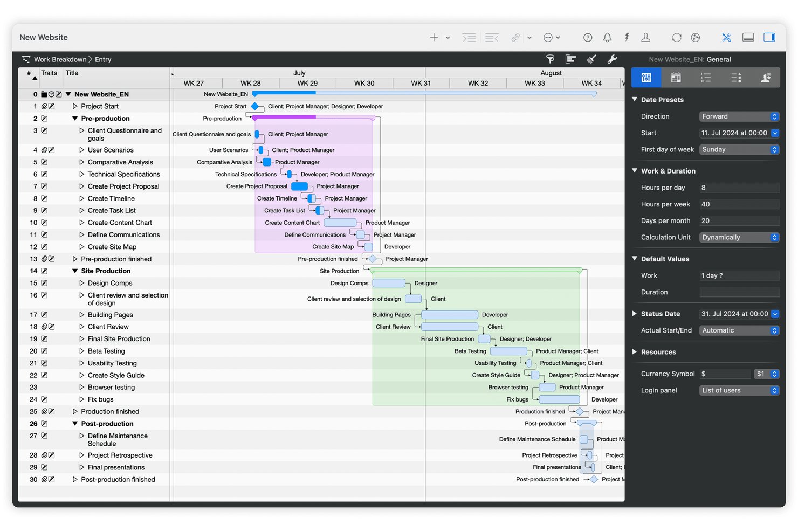Select the General sliders inspector tab

point(646,78)
